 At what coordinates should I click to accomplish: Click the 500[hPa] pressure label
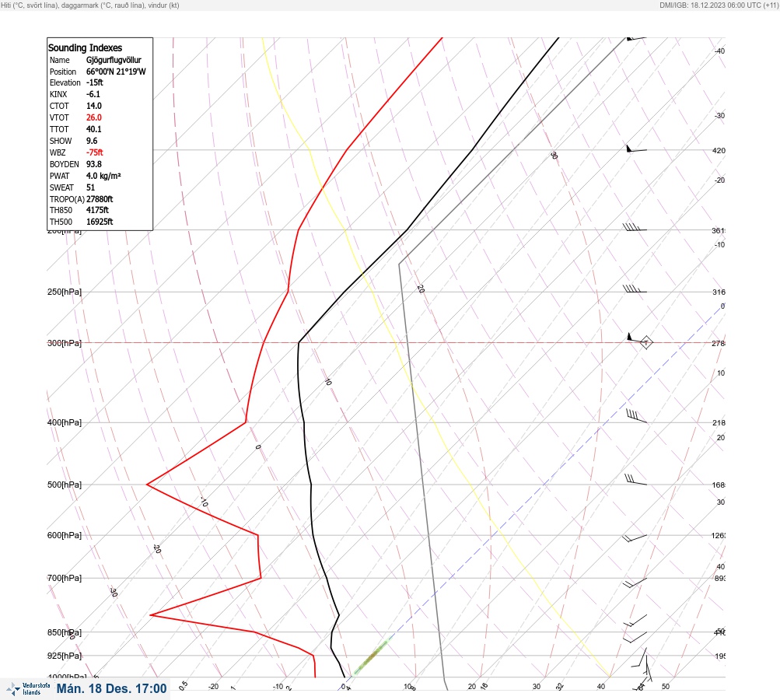(65, 485)
